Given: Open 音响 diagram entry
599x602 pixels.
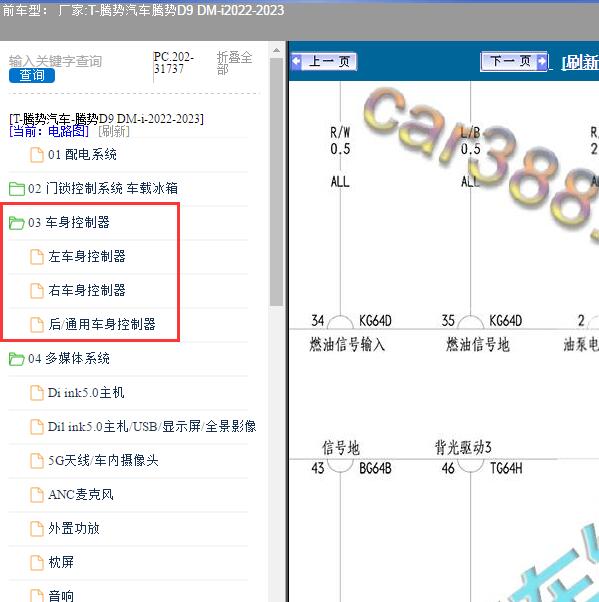Looking at the screenshot, I should point(61,595).
